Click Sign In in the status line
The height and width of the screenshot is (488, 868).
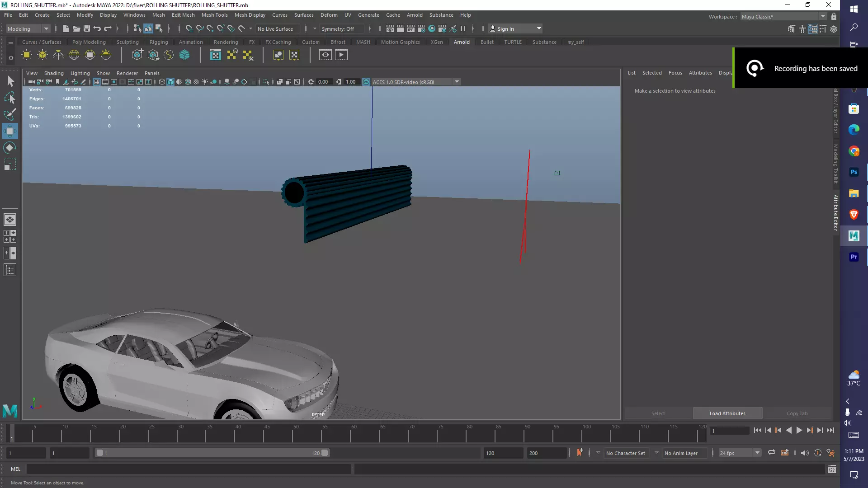click(x=505, y=28)
